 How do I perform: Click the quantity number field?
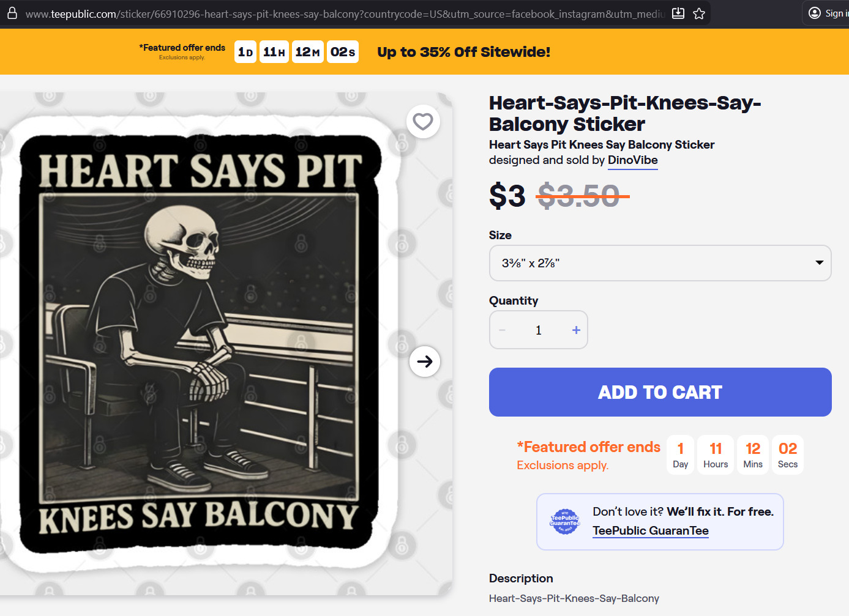point(539,330)
